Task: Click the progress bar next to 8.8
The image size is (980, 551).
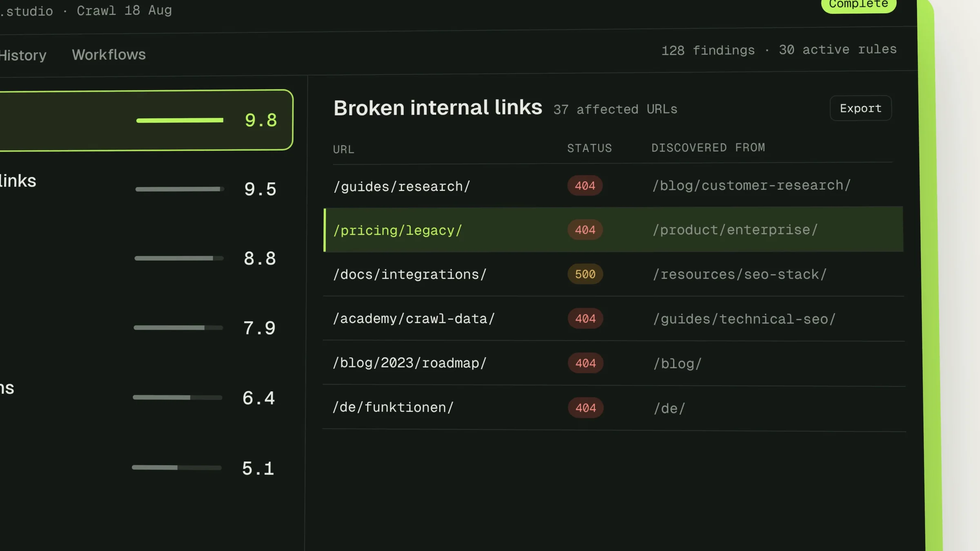Action: pos(179,258)
